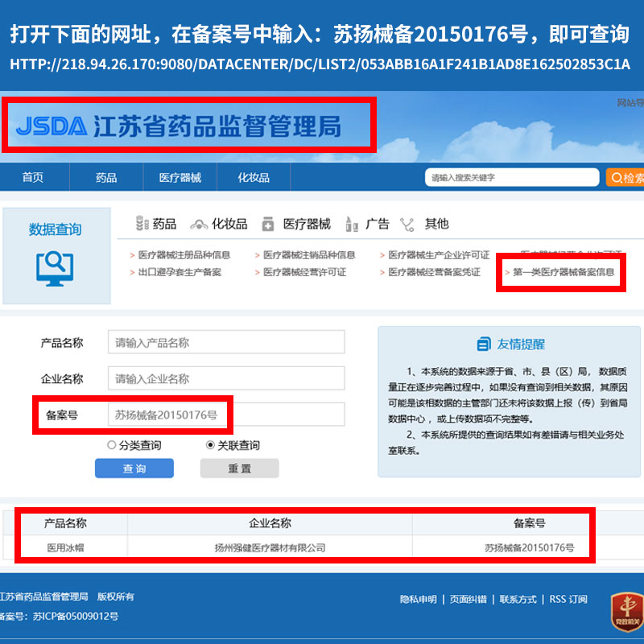Click the 党政机关 badge icon in footer
The height and width of the screenshot is (644, 644).
(627, 611)
